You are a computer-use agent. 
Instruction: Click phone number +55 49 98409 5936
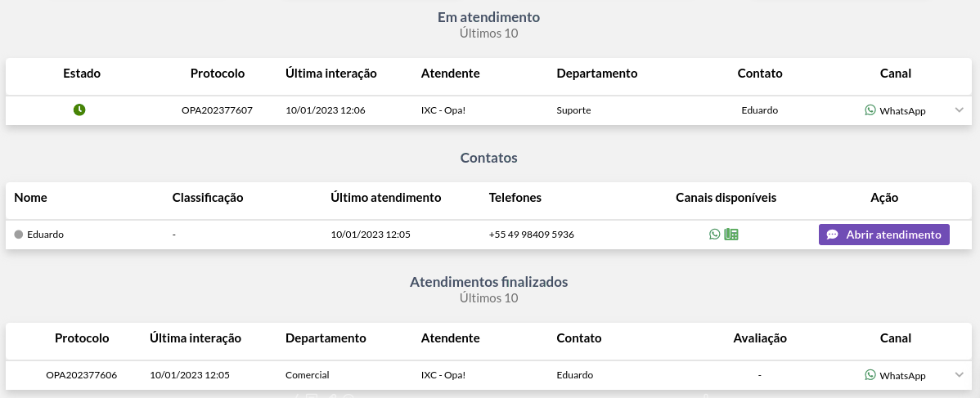531,235
